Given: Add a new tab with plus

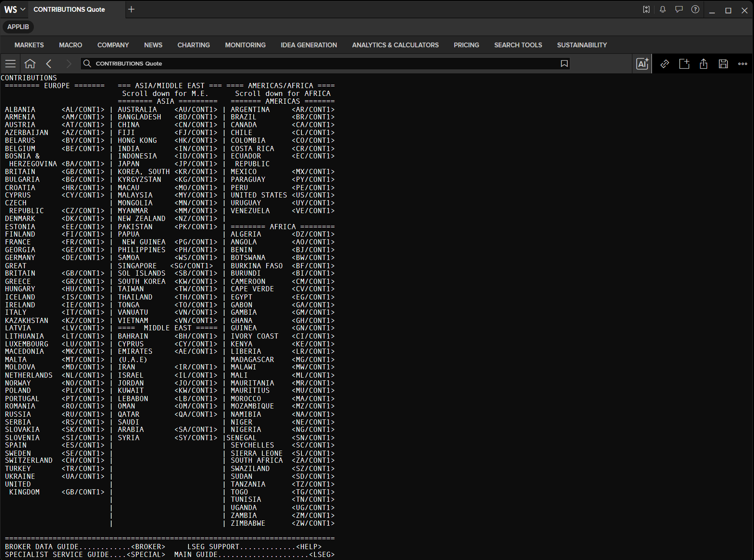Looking at the screenshot, I should [x=131, y=9].
